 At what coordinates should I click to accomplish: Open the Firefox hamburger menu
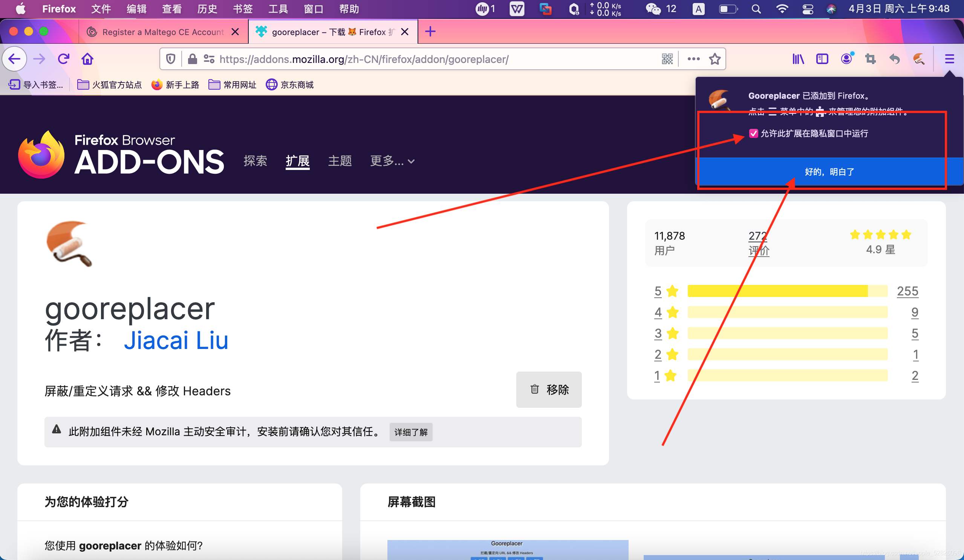pyautogui.click(x=949, y=59)
